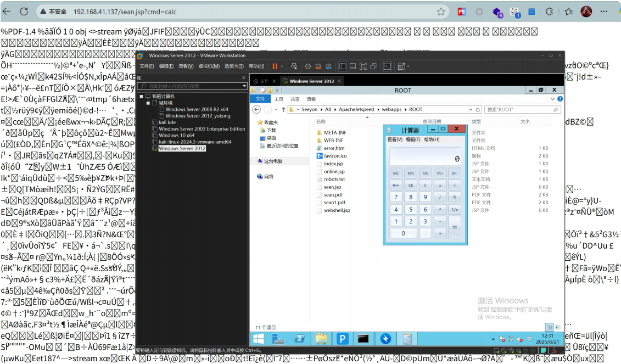
Task: Open Explorer 共享 ribbon tab
Action: coord(295,99)
